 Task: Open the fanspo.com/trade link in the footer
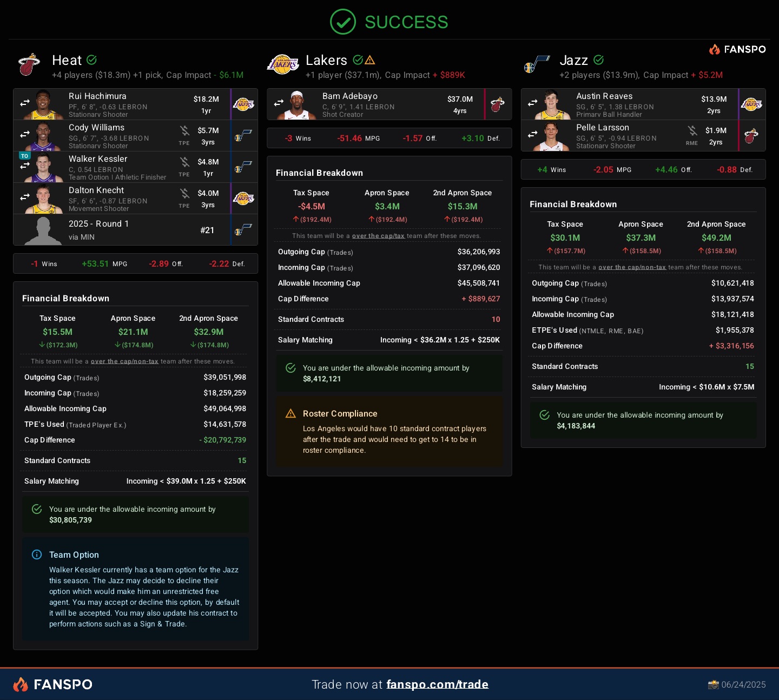click(x=437, y=684)
